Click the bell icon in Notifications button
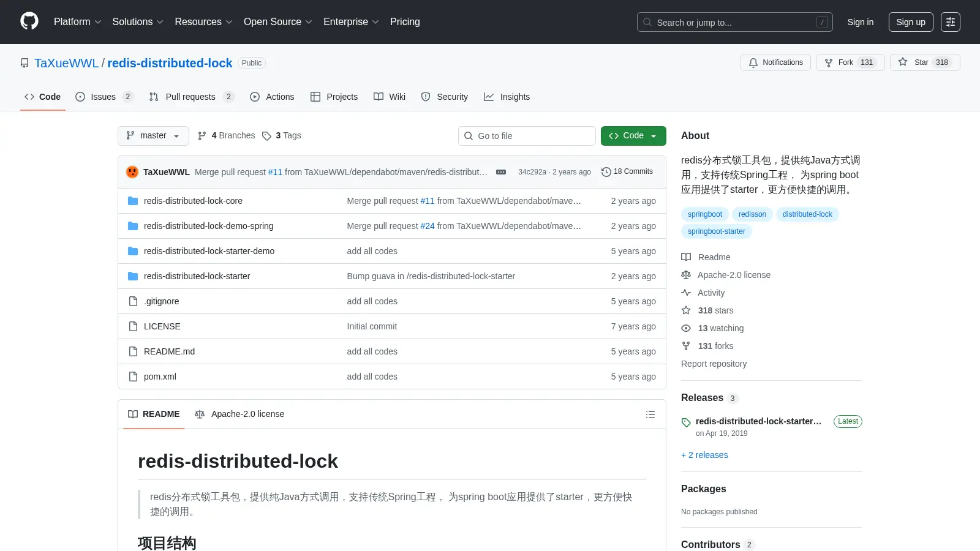The image size is (980, 551). [x=753, y=62]
